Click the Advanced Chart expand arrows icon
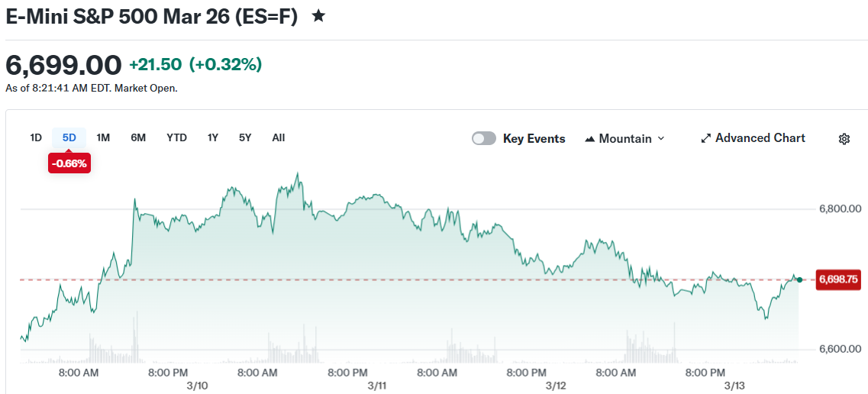This screenshot has height=394, width=868. click(706, 139)
